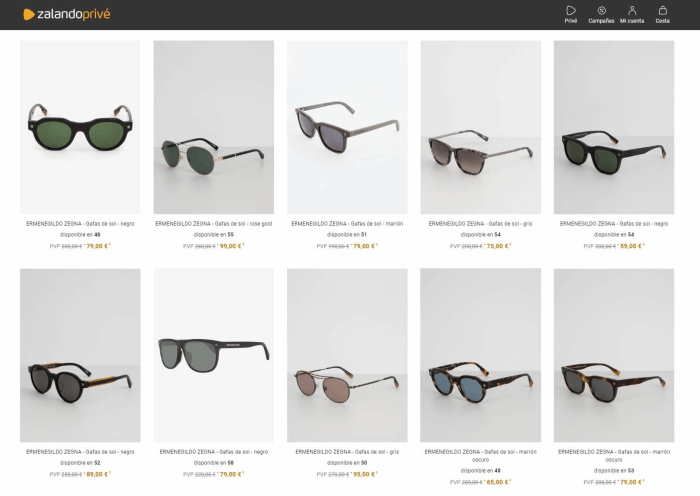Screen dimensions: 700x496
Task: Click the 75,00 € price
Action: pos(498,246)
